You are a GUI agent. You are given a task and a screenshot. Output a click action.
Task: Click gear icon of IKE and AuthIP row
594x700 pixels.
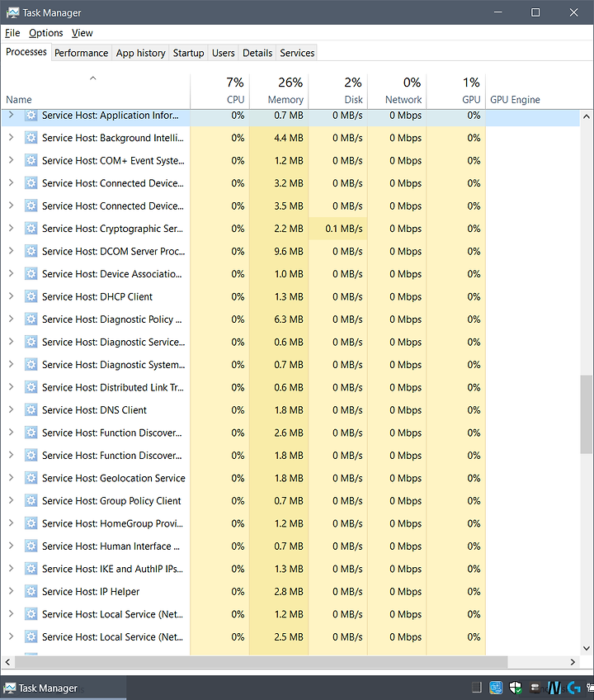pos(31,569)
